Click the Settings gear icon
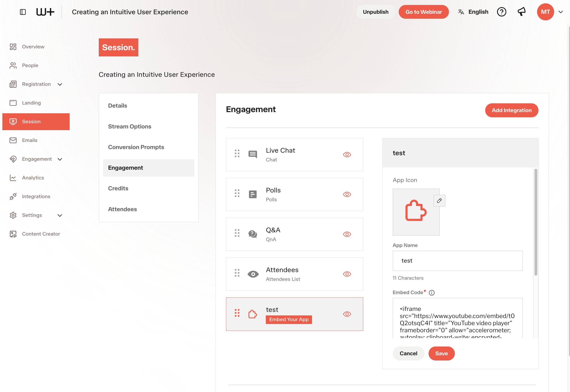The width and height of the screenshot is (570, 392). click(13, 215)
